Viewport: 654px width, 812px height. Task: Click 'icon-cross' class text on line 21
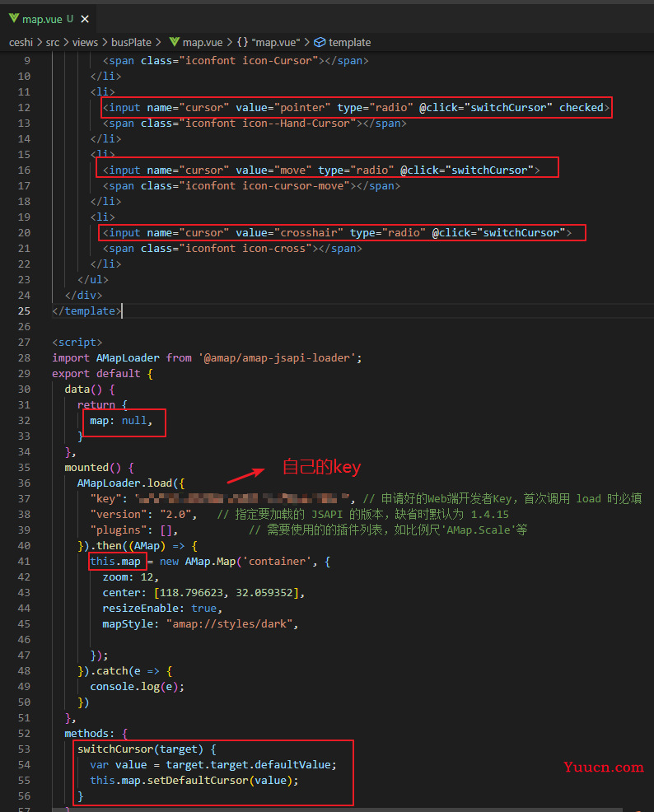(274, 248)
